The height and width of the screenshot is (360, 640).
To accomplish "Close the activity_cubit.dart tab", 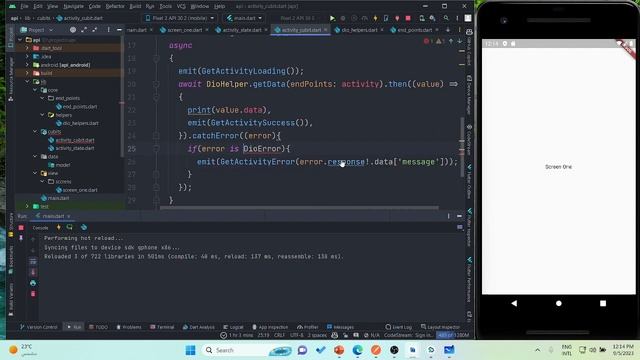I will (326, 30).
